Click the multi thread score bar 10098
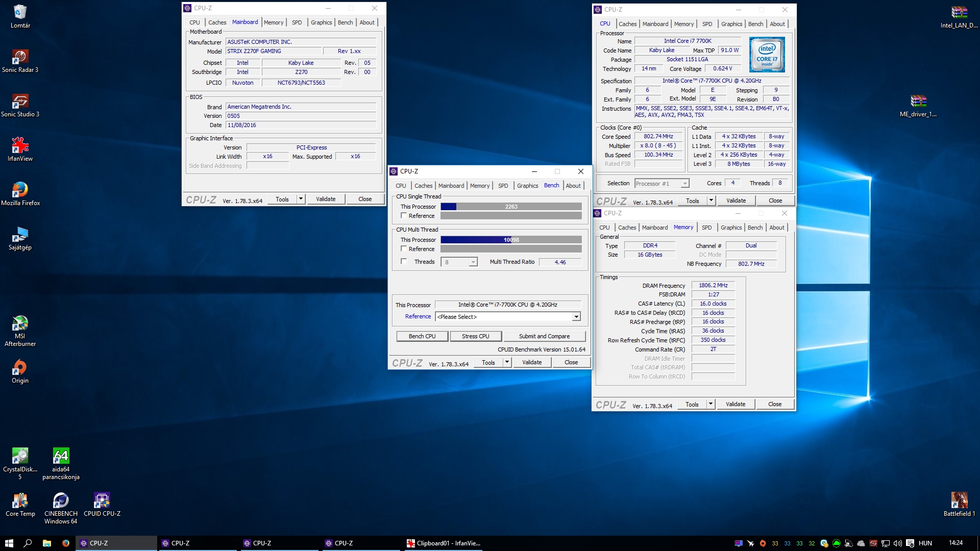 [511, 240]
